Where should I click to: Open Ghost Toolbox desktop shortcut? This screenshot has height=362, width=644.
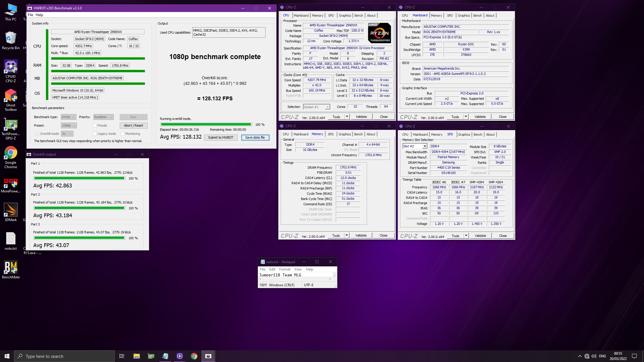point(11,100)
